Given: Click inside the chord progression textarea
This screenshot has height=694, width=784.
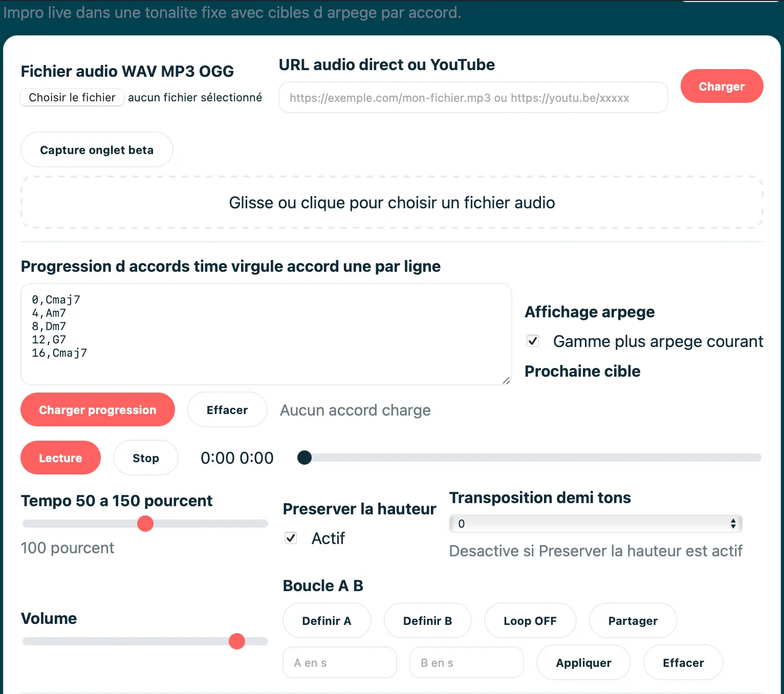Looking at the screenshot, I should pyautogui.click(x=266, y=334).
